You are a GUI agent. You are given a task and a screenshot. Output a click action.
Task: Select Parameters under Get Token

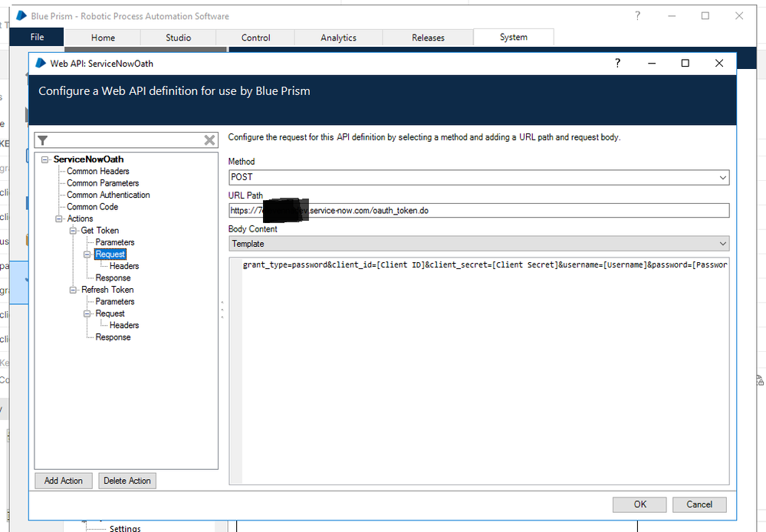115,242
